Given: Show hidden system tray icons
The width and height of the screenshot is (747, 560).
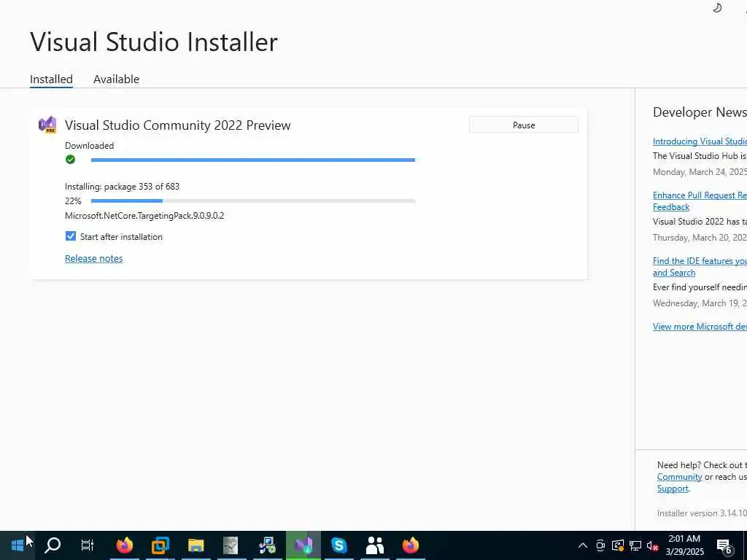Looking at the screenshot, I should click(x=583, y=545).
